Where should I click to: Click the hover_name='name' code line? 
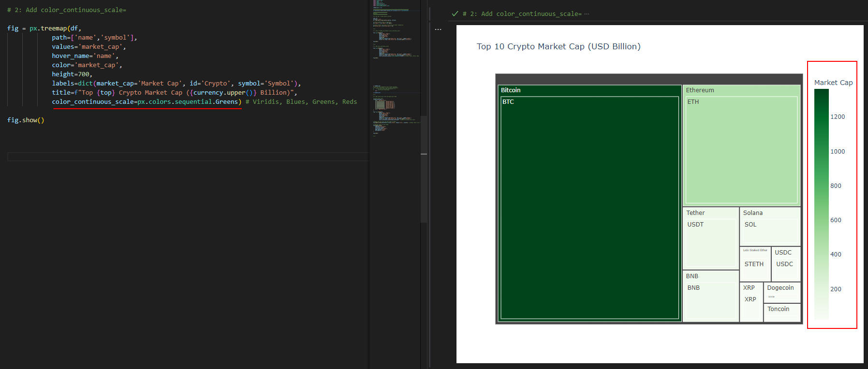[85, 56]
